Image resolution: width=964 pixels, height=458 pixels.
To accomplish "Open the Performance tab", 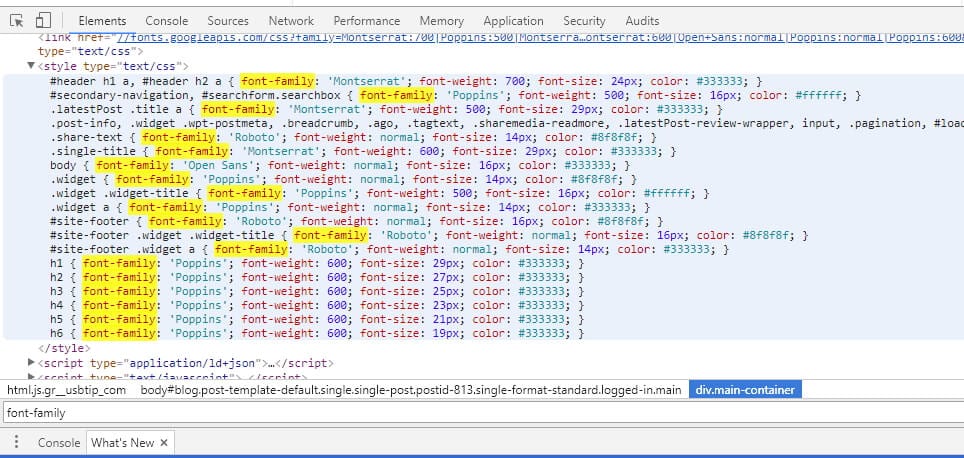I will click(x=366, y=21).
